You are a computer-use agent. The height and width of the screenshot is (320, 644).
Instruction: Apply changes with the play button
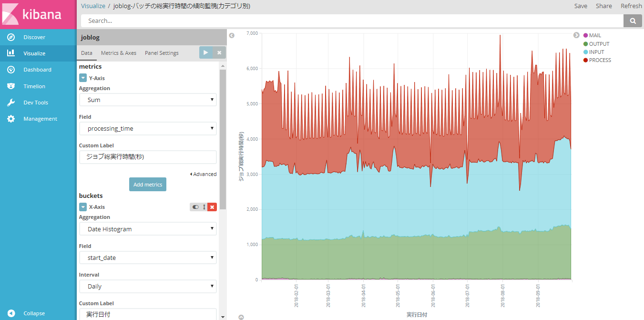click(205, 52)
